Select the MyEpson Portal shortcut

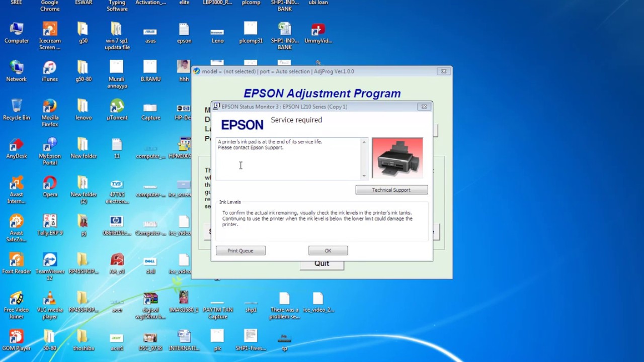pyautogui.click(x=50, y=151)
